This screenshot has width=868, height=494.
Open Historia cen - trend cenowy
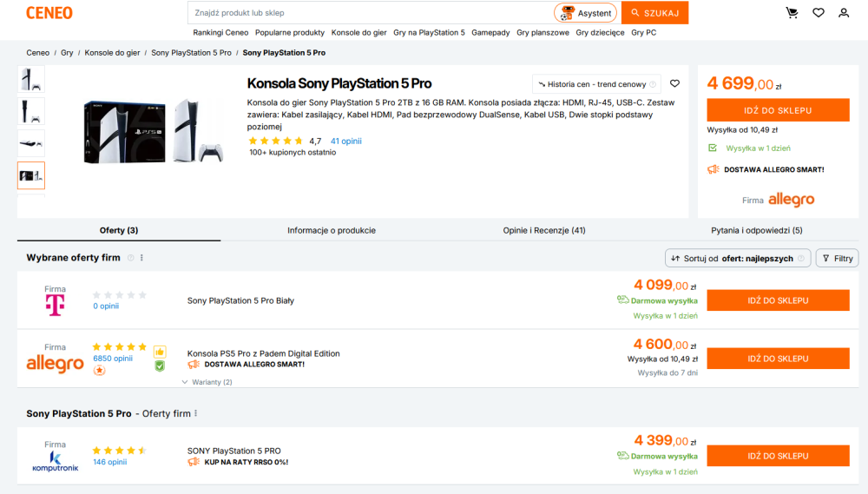point(596,84)
